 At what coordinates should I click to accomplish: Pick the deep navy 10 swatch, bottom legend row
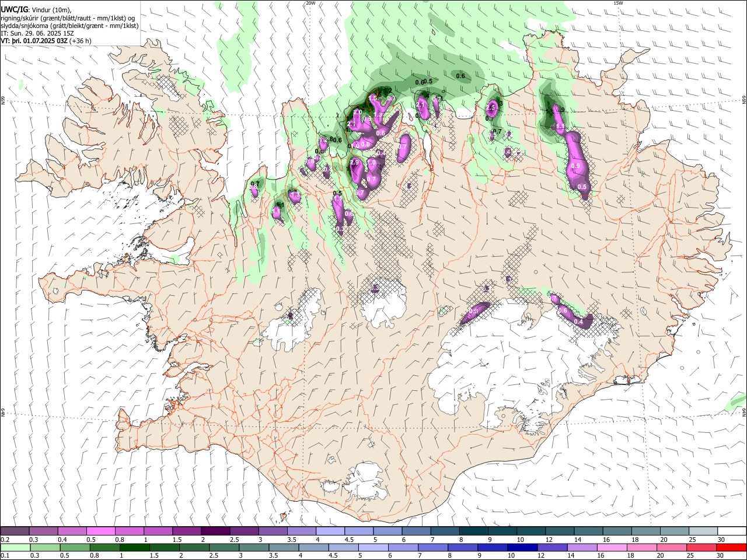[x=522, y=547]
